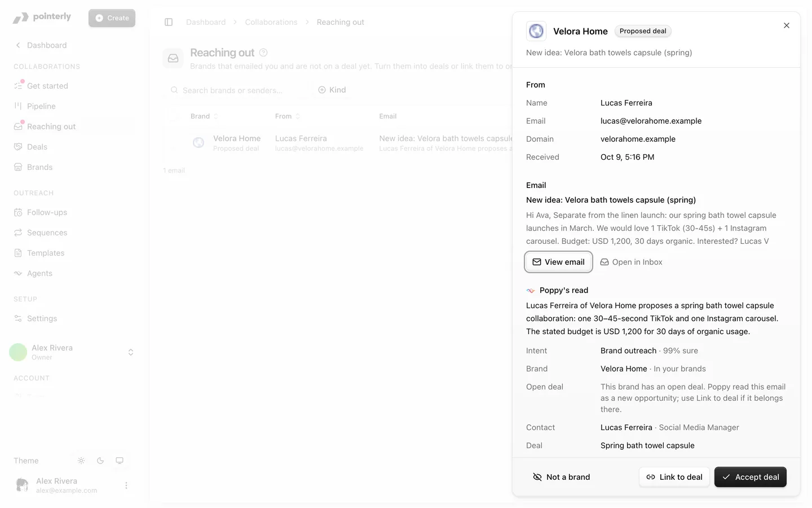Toggle the sidebar panel icon
This screenshot has width=812, height=508.
point(169,22)
